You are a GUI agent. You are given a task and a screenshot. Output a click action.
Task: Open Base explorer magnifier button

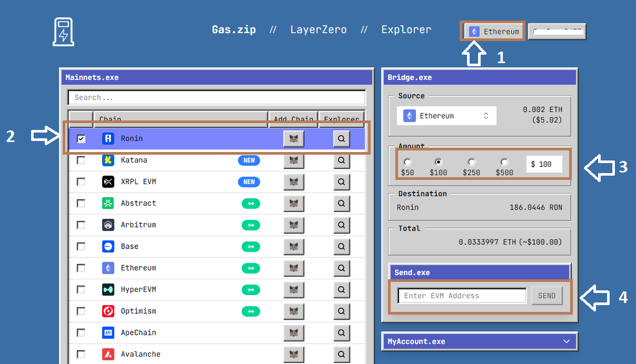(x=342, y=246)
